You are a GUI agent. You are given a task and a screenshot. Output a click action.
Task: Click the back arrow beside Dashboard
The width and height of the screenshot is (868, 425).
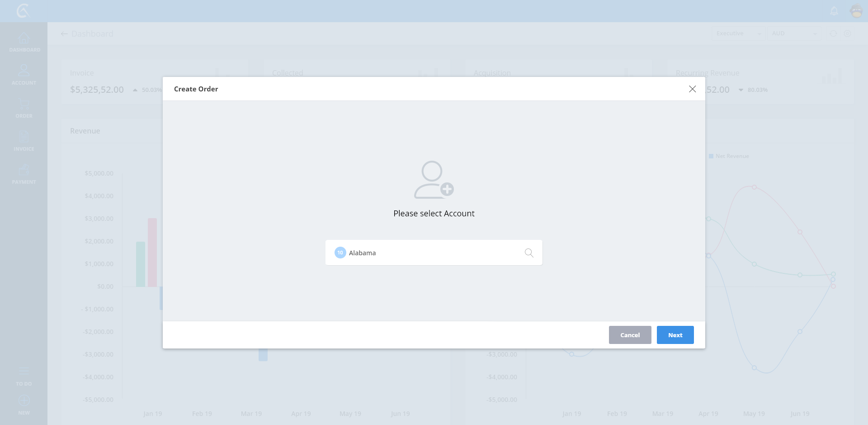click(x=64, y=34)
